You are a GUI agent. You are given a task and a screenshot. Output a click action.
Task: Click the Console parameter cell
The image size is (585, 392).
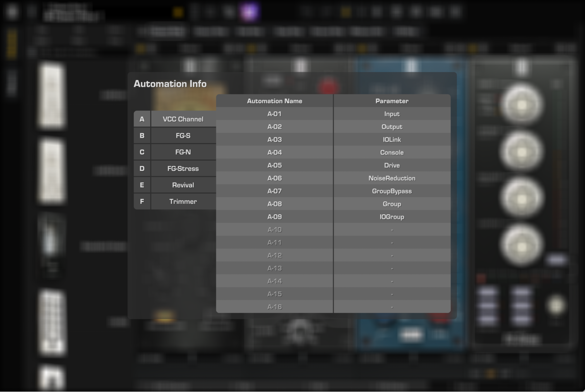pyautogui.click(x=392, y=153)
